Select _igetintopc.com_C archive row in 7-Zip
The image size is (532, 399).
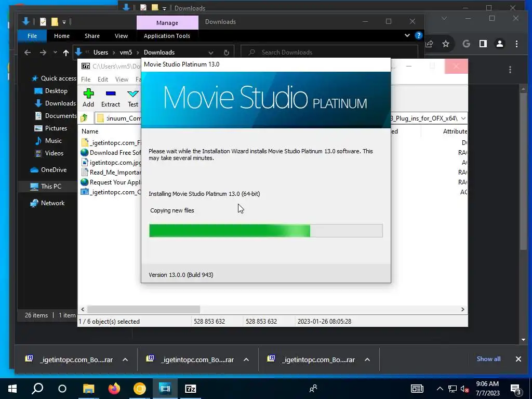point(111,192)
